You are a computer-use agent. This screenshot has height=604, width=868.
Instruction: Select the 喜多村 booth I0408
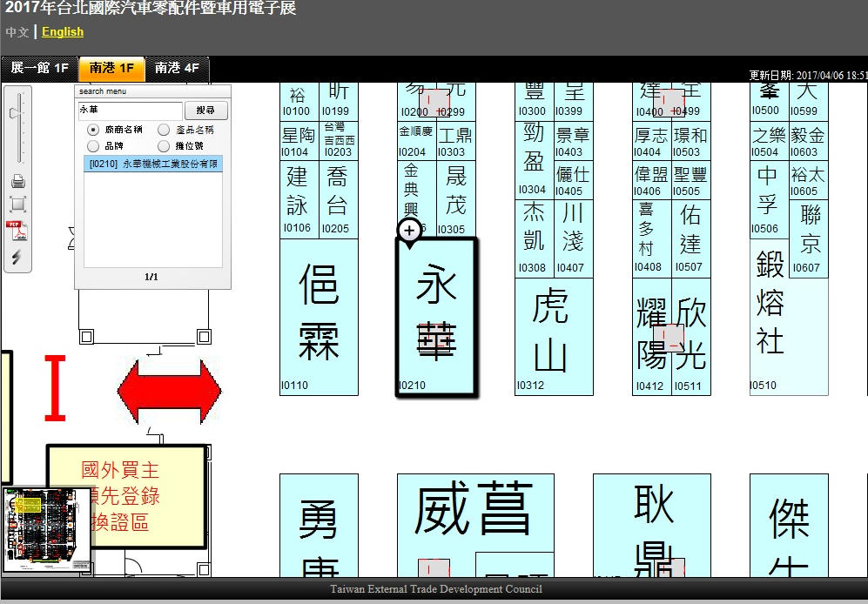point(651,238)
